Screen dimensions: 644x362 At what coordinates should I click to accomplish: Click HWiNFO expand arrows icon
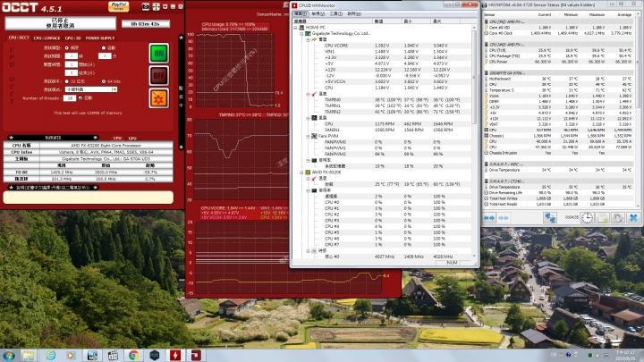click(x=488, y=218)
